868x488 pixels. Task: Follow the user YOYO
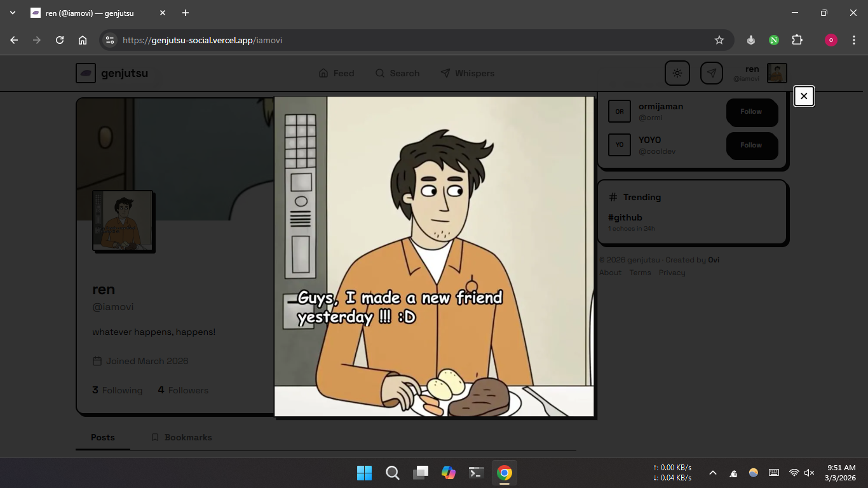752,146
